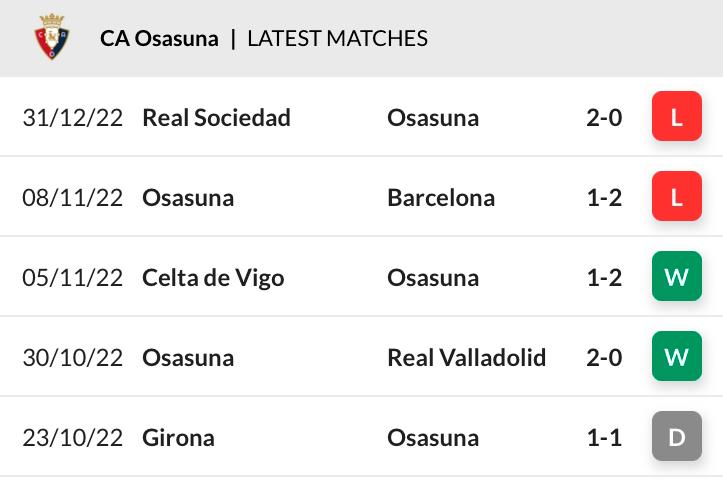Open the Barcelona team link
Viewport: 723px width, 481px height.
pos(441,197)
